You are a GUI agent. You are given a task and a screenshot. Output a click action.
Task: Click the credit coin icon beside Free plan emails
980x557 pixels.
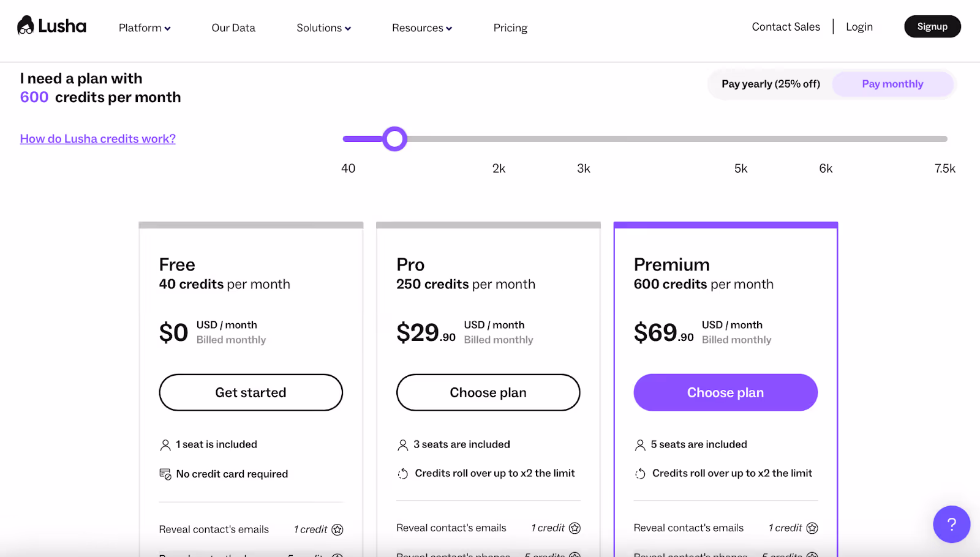[x=337, y=529]
